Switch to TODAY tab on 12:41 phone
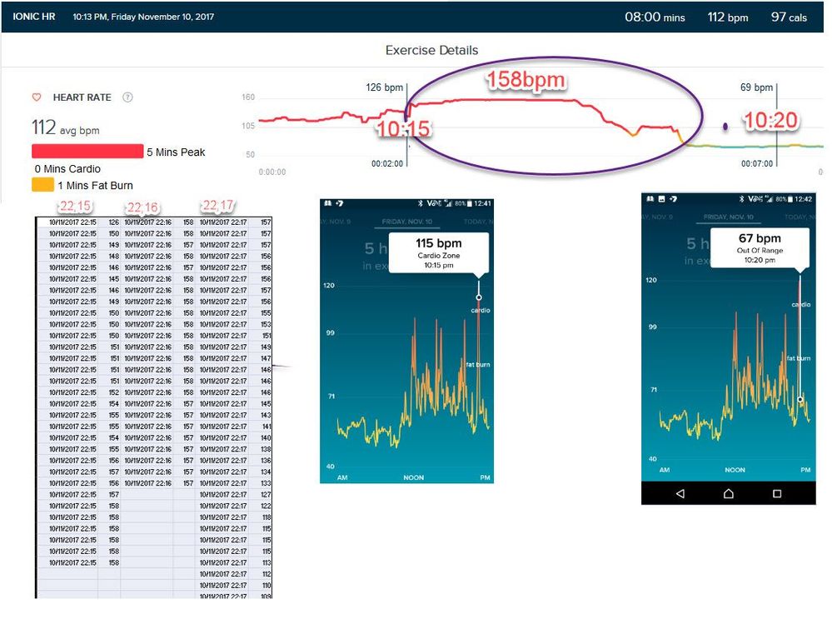Viewport: 832px width, 644px height. point(479,222)
